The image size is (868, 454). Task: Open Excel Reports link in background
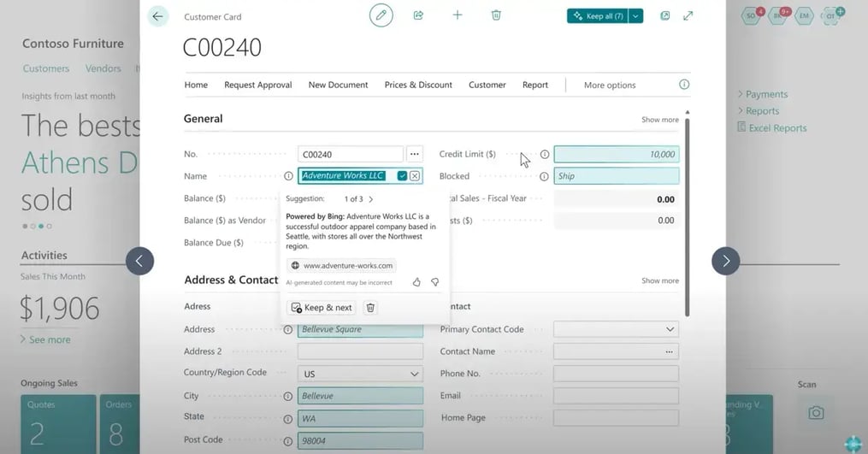pos(772,128)
